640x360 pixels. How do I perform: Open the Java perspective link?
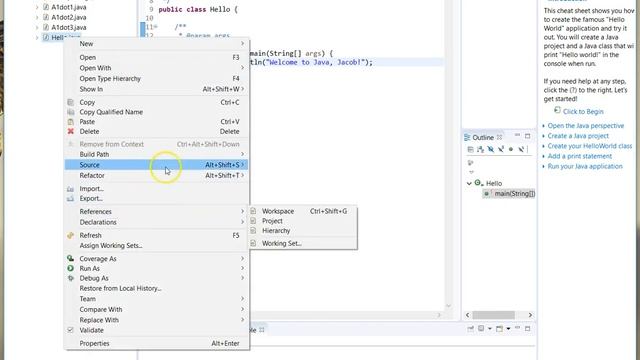(x=586, y=126)
